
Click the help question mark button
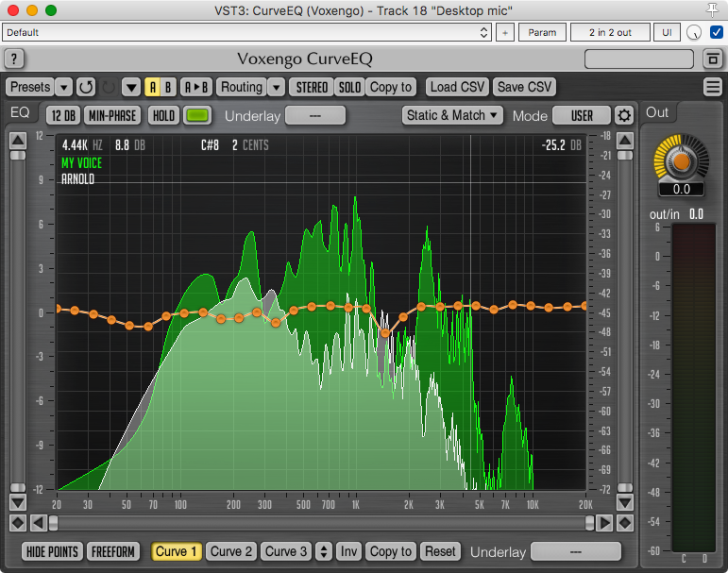click(15, 59)
